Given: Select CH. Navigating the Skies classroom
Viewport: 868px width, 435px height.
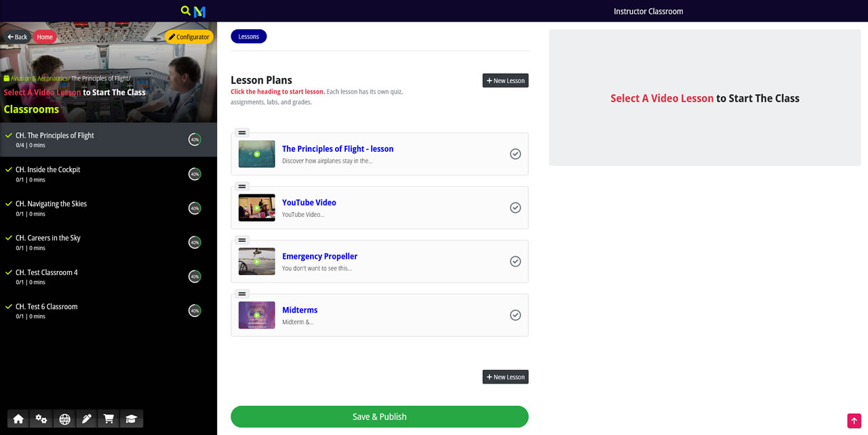Looking at the screenshot, I should 108,208.
